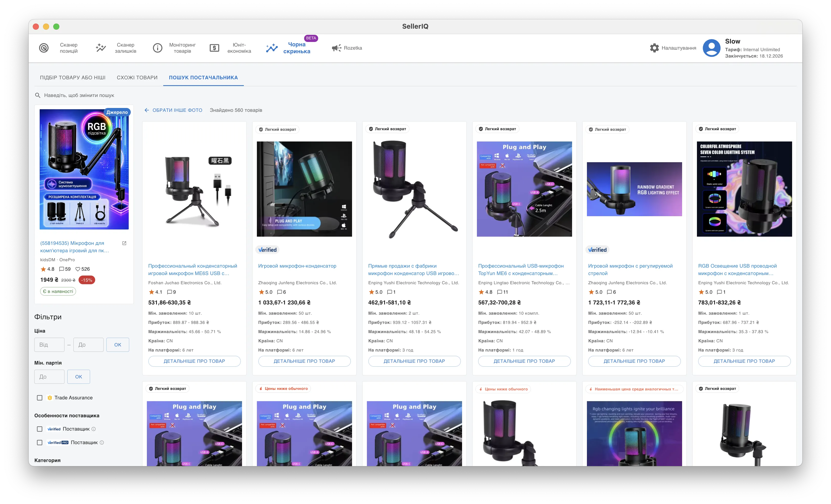Image resolution: width=831 pixels, height=504 pixels.
Task: Click the Verified badge on регулируемой стрелой card
Action: point(597,250)
